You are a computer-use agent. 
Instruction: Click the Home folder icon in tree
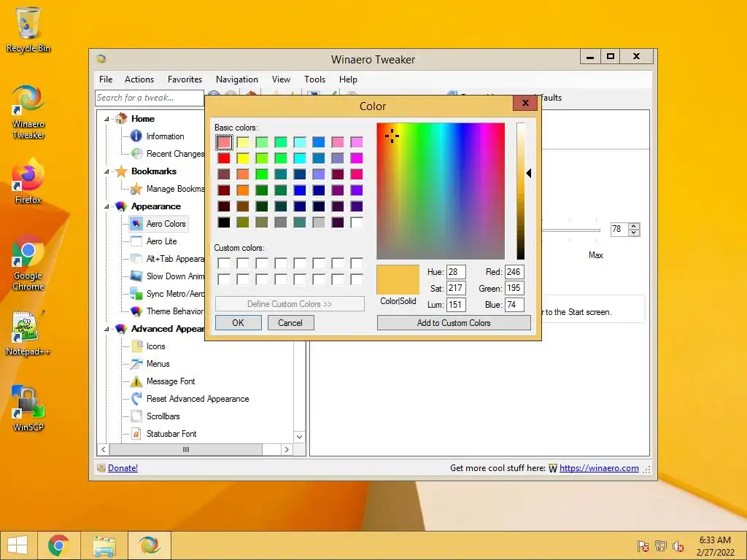point(121,118)
